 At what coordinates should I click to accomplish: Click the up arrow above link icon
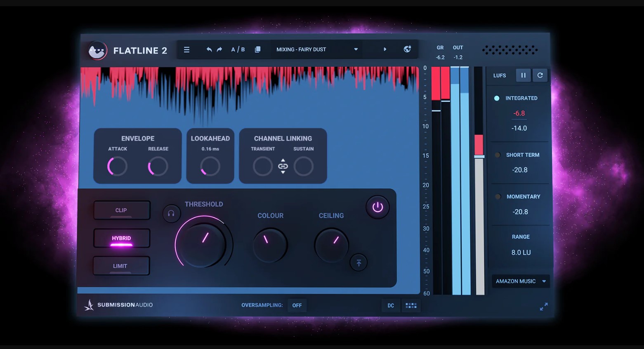283,160
